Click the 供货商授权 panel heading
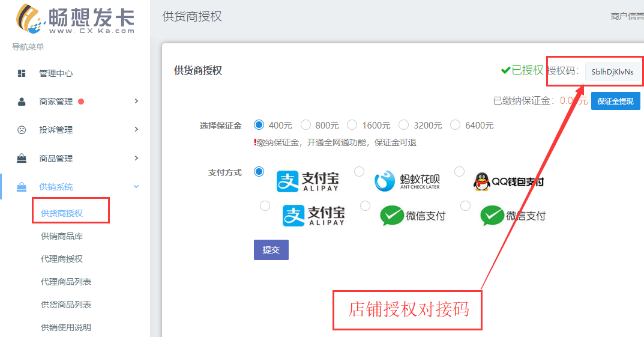Viewport: 644px width, 337px height. (x=198, y=70)
